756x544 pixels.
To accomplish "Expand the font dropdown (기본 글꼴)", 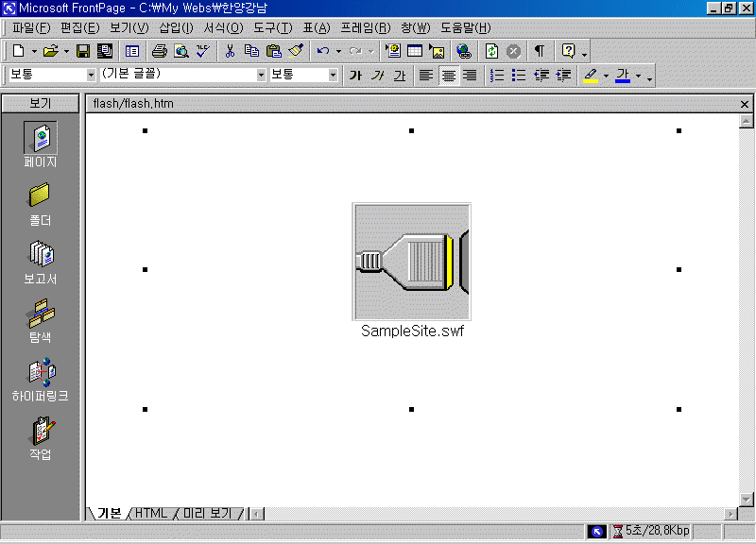I will click(x=262, y=76).
